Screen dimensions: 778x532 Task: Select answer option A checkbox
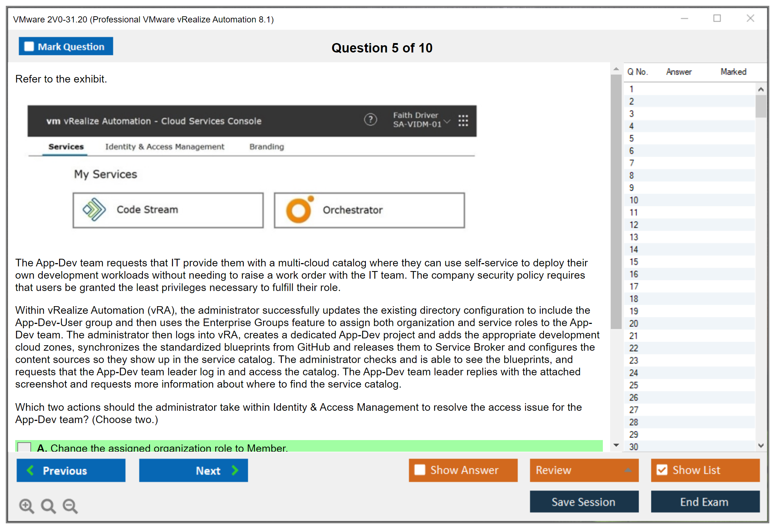point(24,447)
